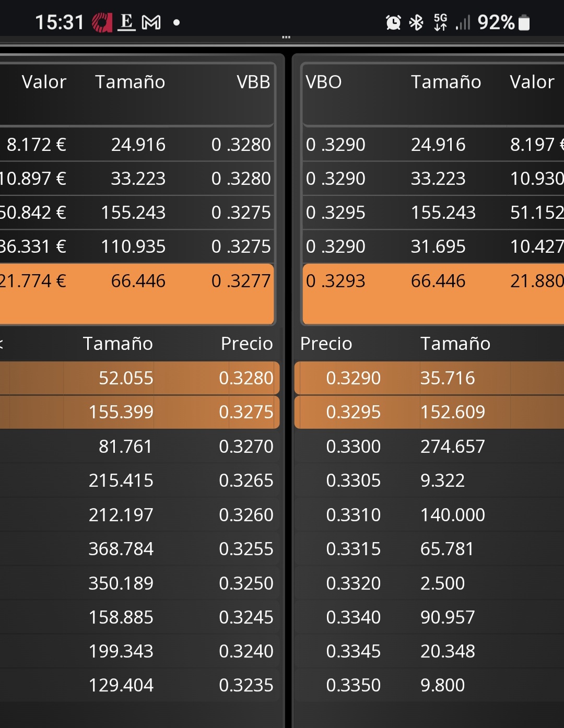Select ask price 0.3300
Viewport: 564px width, 728px height.
point(354,447)
